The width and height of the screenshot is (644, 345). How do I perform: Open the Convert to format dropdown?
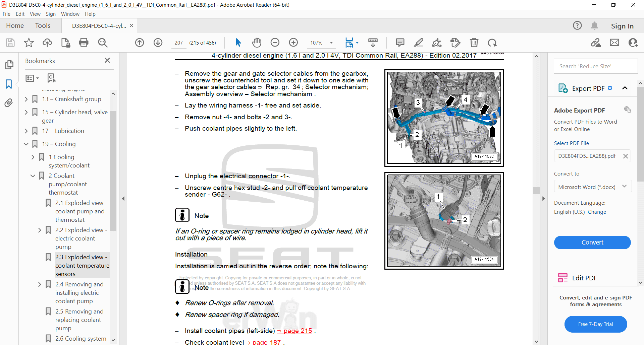coord(592,187)
